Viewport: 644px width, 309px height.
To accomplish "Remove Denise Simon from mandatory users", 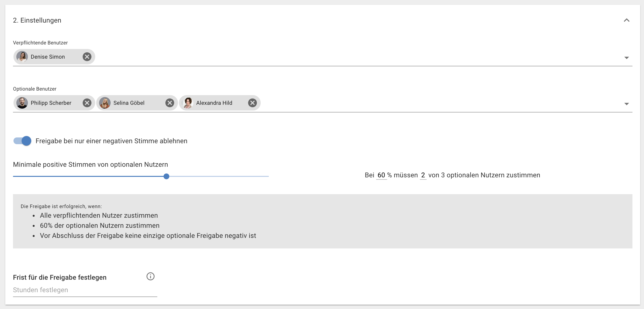I will tap(87, 57).
